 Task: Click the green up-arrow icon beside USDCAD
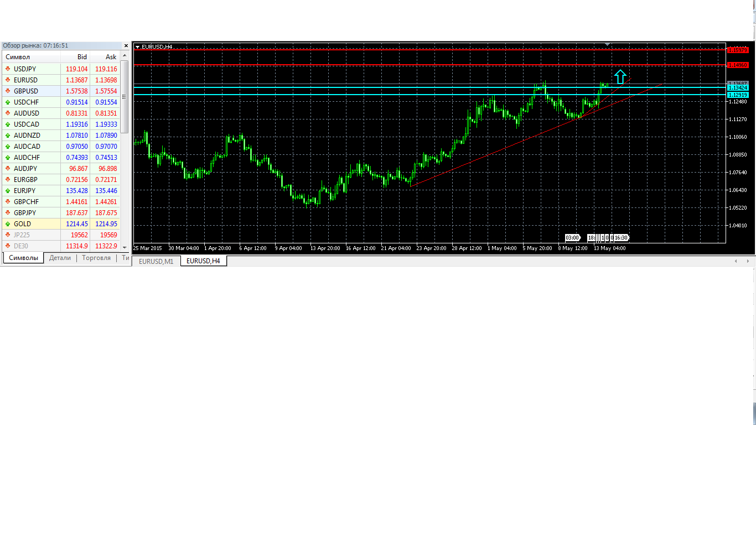(8, 124)
